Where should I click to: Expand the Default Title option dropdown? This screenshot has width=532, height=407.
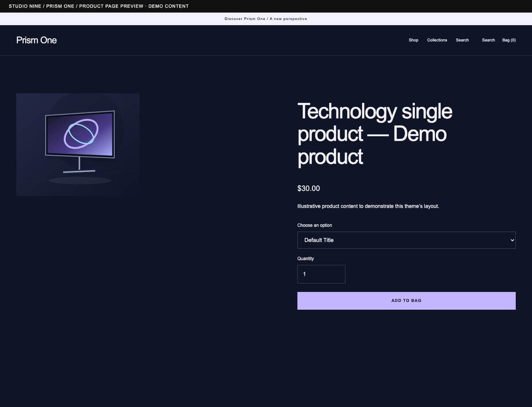click(x=407, y=240)
